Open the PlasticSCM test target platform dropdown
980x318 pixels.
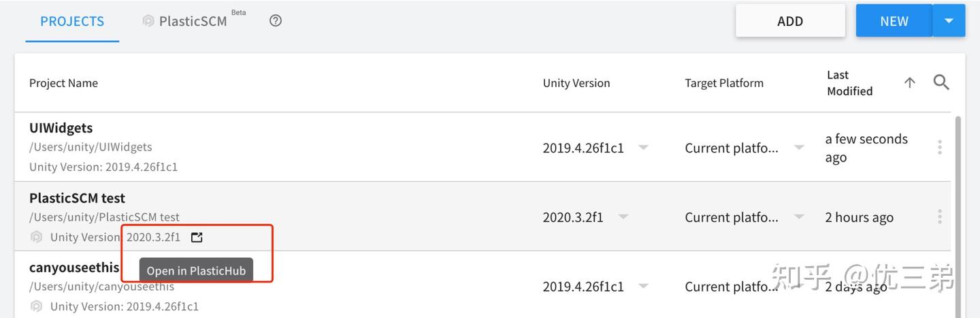click(799, 217)
